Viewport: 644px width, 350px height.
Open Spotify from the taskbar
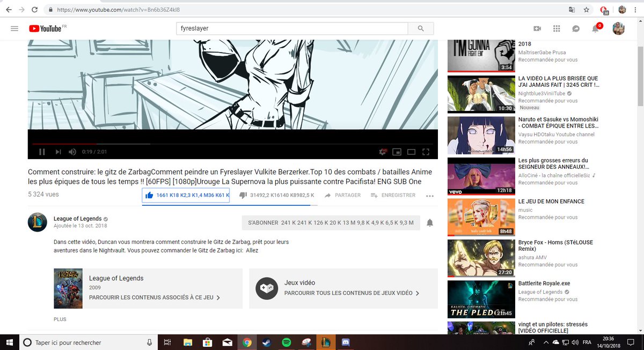pos(287,342)
